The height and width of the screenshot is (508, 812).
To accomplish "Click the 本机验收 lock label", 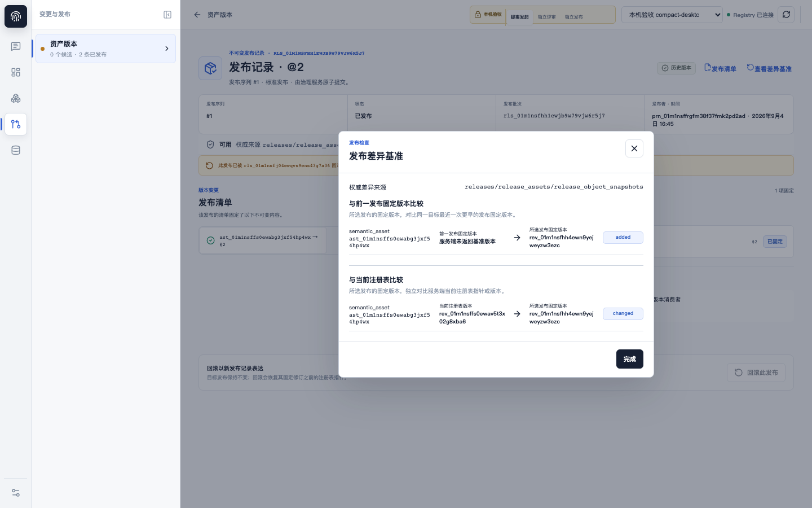I will [488, 15].
